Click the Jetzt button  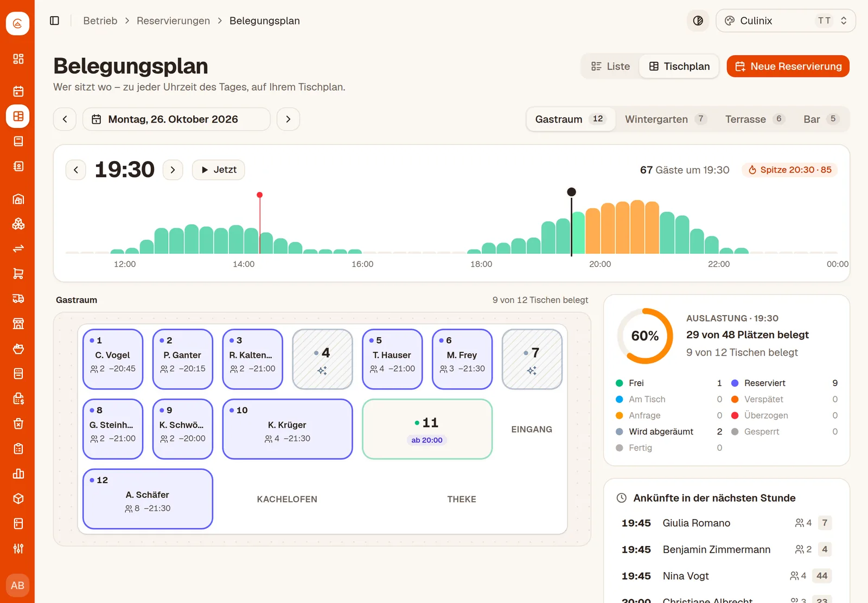[219, 170]
